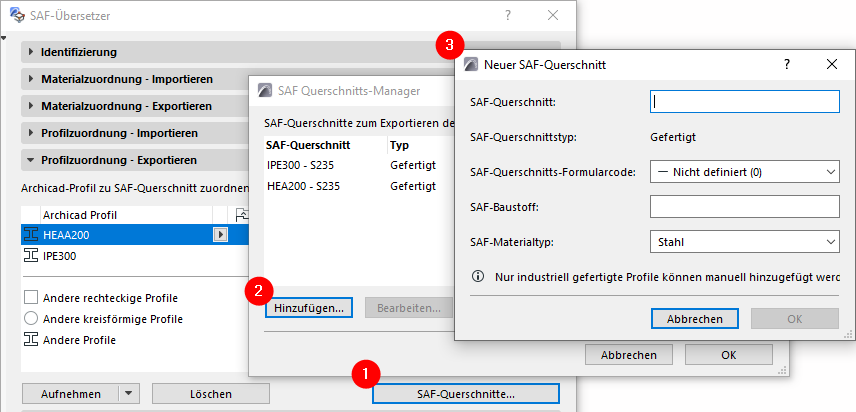Click the HEAA200 I-beam profile icon
The width and height of the screenshot is (856, 412).
[x=30, y=234]
